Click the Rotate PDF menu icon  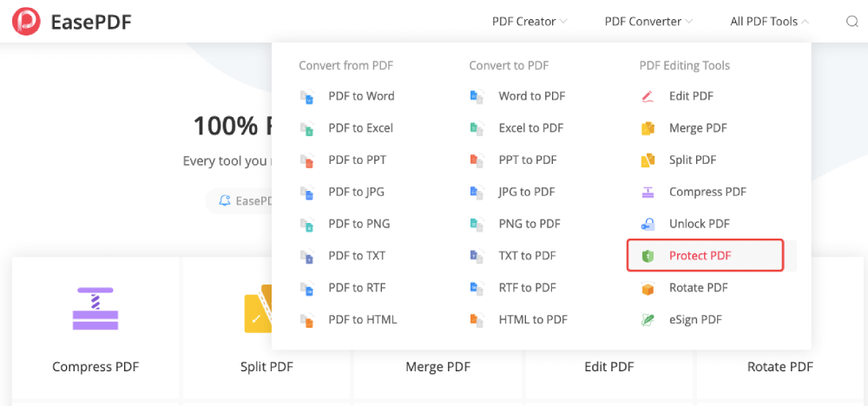[x=648, y=288]
